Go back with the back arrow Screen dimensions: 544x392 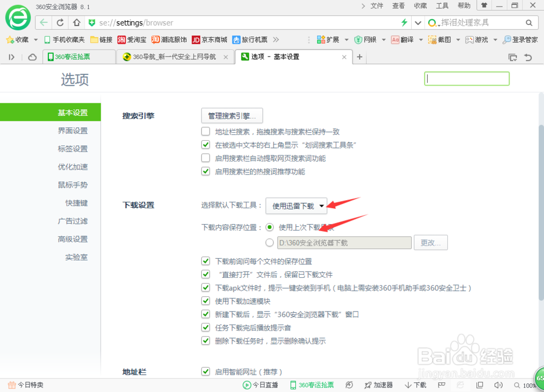[44, 22]
